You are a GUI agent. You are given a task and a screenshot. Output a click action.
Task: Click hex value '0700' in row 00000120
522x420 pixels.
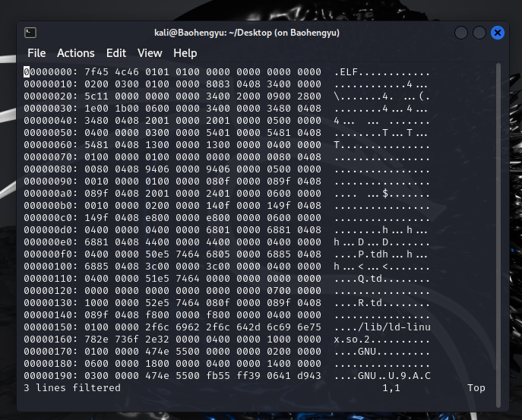(279, 291)
